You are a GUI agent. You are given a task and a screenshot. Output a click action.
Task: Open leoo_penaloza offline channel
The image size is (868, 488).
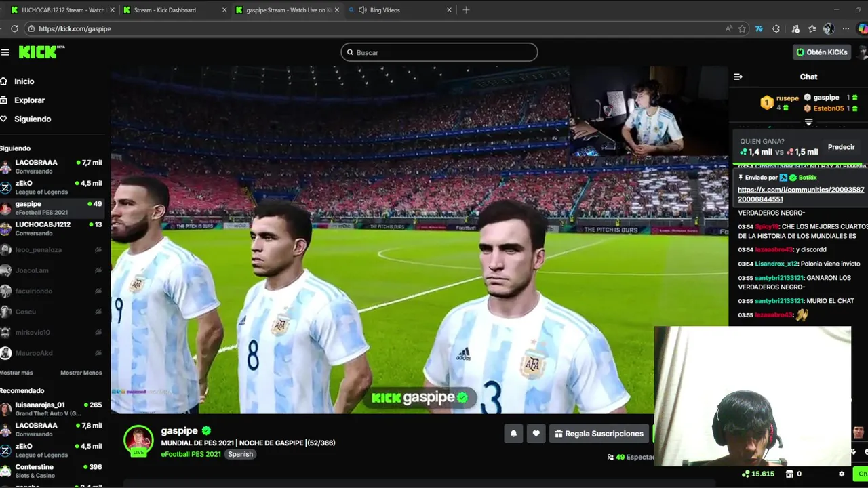pos(52,250)
